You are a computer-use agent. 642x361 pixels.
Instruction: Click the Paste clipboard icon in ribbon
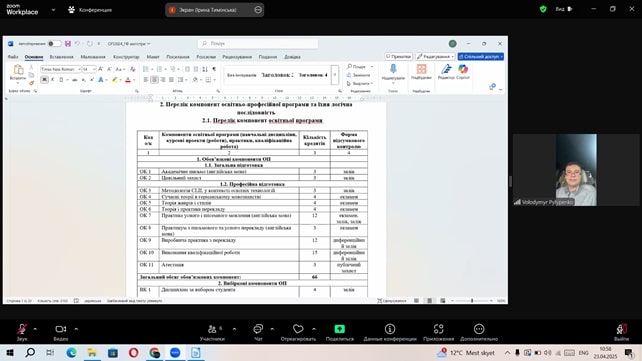18,69
